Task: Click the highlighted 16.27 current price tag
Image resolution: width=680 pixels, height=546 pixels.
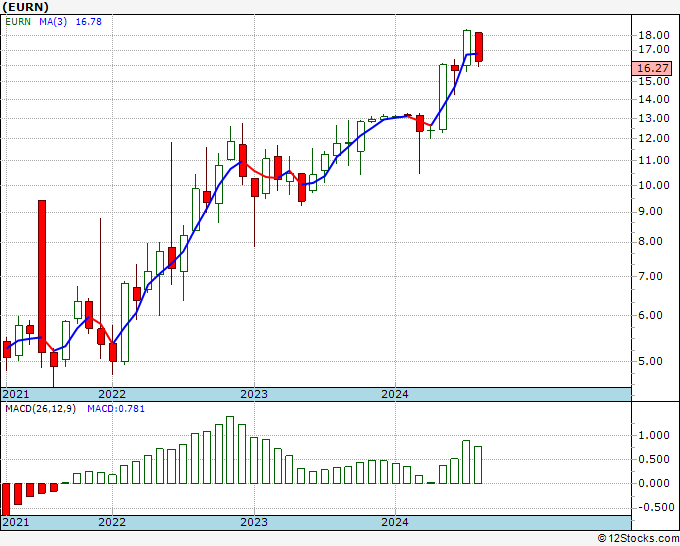Action: [x=652, y=68]
